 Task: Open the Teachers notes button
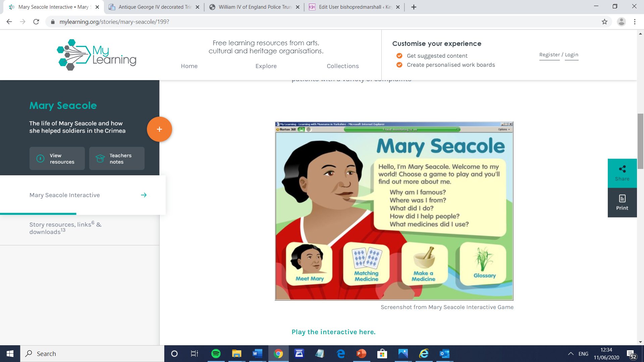coord(117,159)
